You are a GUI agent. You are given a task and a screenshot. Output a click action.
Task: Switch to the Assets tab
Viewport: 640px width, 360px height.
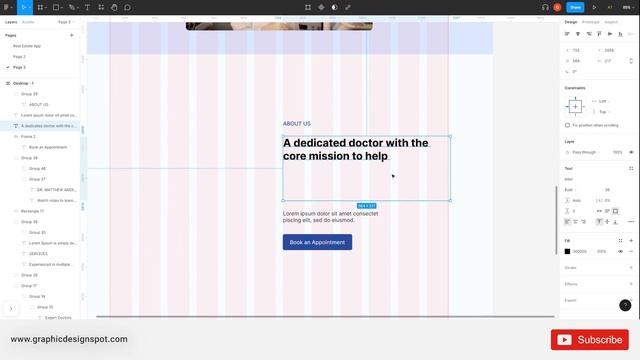tap(28, 22)
